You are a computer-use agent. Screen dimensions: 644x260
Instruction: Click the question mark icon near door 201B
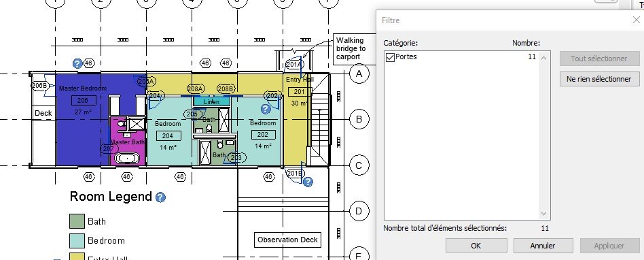308,182
